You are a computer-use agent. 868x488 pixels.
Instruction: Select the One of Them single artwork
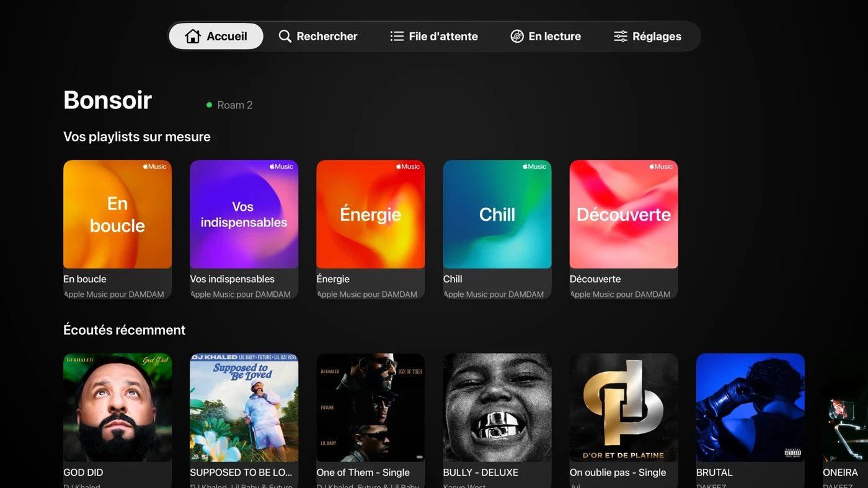tap(371, 408)
